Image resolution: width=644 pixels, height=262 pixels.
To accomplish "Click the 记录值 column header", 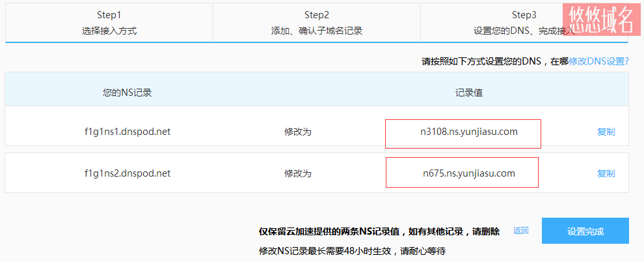I will coord(469,93).
